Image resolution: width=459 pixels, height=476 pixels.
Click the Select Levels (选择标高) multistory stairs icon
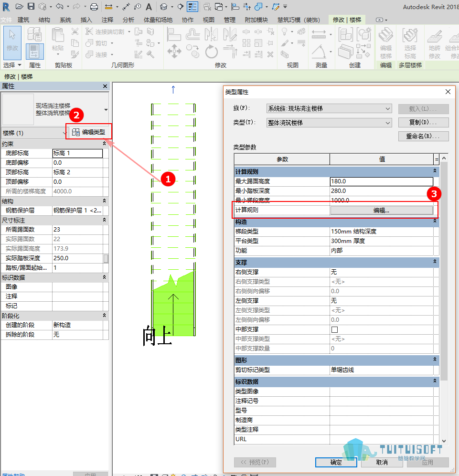[410, 43]
